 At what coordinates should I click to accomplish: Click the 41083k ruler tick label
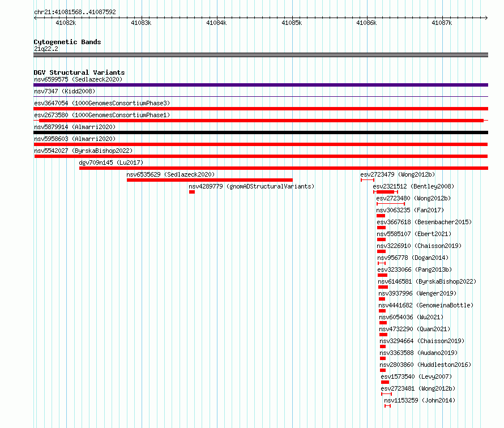(141, 23)
